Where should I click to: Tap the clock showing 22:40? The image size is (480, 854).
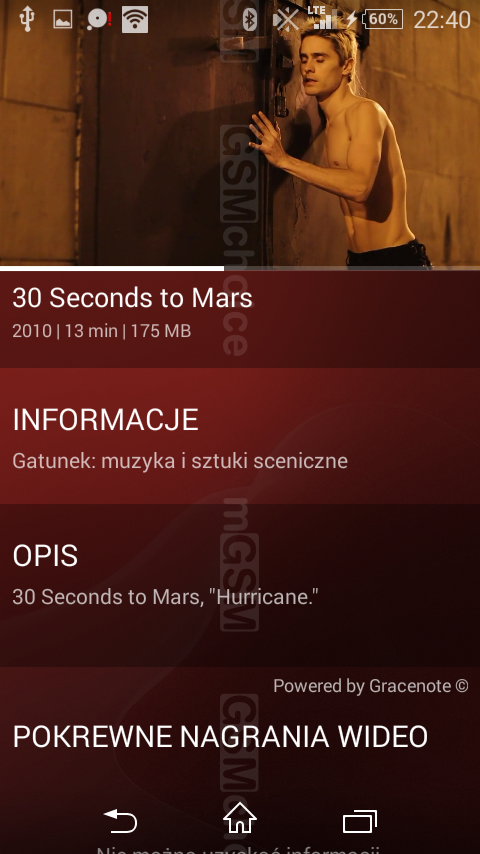(x=442, y=20)
